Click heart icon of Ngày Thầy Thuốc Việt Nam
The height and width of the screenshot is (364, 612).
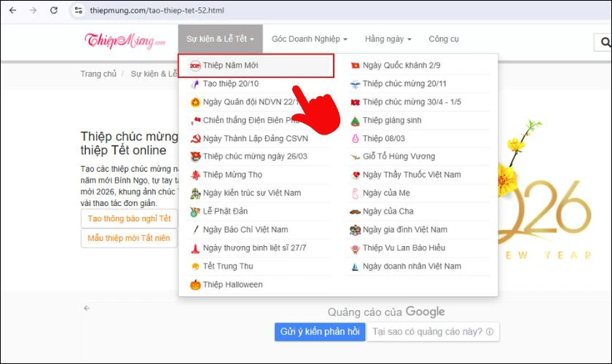356,175
